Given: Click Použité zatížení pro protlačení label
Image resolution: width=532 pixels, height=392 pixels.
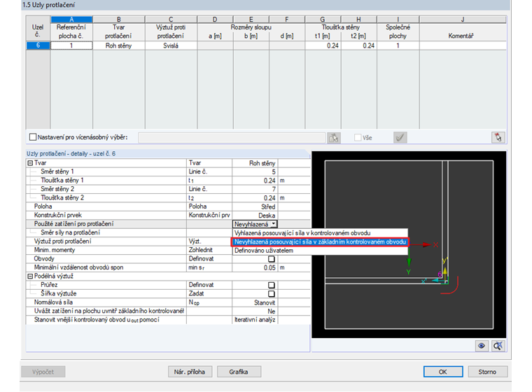Looking at the screenshot, I should pos(73,224).
